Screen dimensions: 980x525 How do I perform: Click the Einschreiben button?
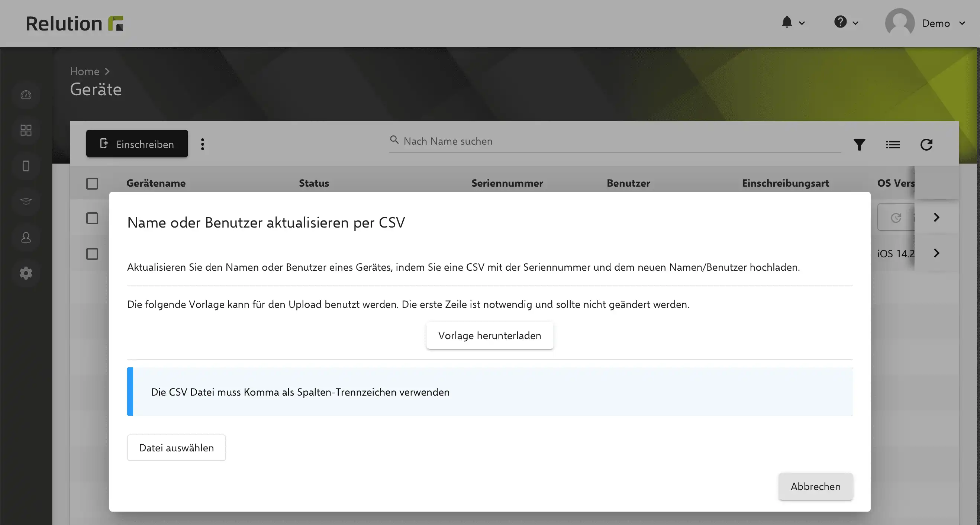point(137,144)
